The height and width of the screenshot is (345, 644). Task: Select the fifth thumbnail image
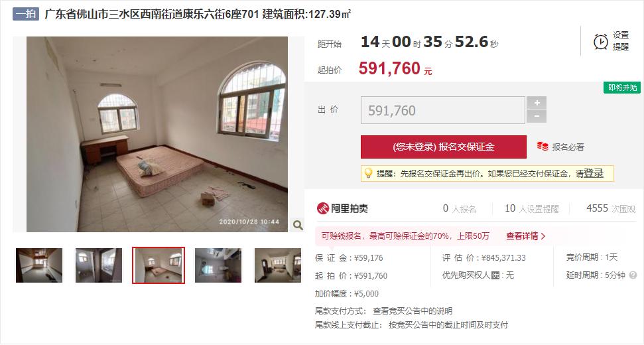coord(278,265)
